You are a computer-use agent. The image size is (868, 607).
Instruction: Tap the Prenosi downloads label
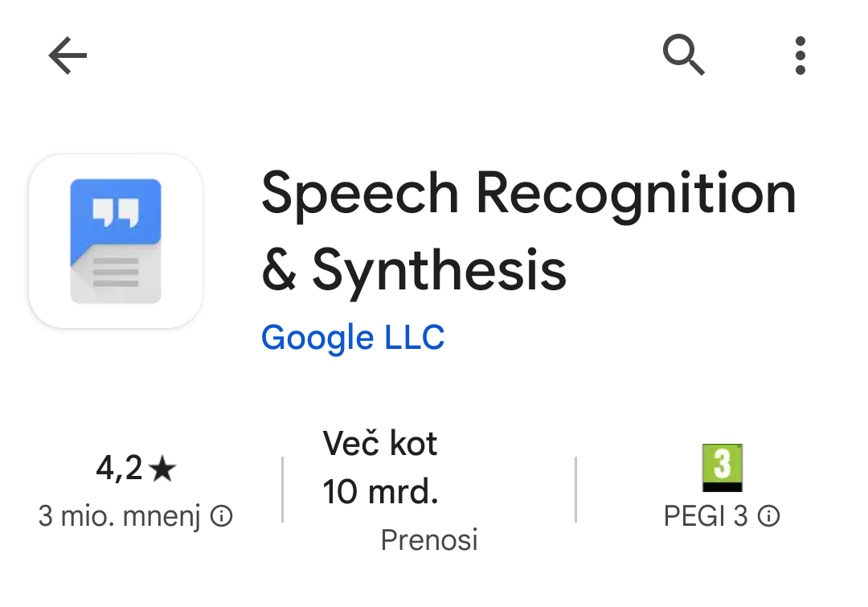[429, 539]
